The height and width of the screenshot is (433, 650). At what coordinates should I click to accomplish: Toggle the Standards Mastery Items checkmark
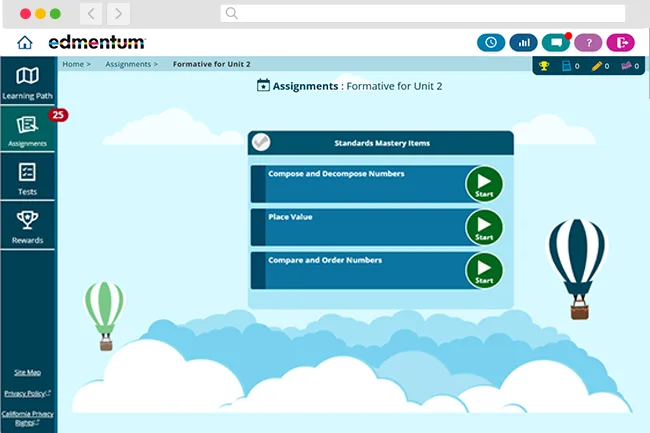click(261, 142)
